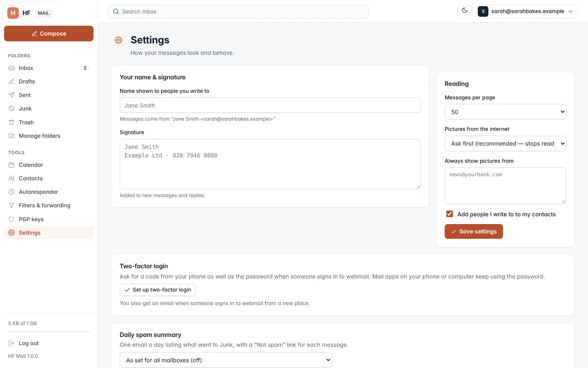This screenshot has width=588, height=368.
Task: Click Set up two-factor login
Action: click(158, 290)
